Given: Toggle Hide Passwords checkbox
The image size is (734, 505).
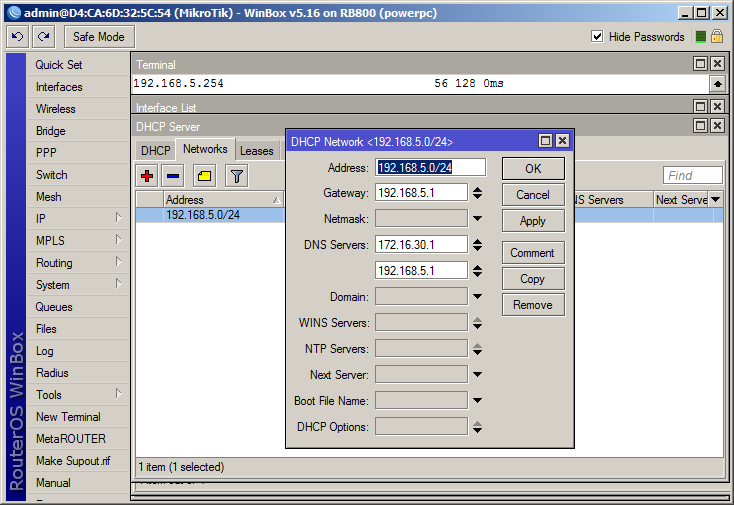Looking at the screenshot, I should click(x=597, y=37).
